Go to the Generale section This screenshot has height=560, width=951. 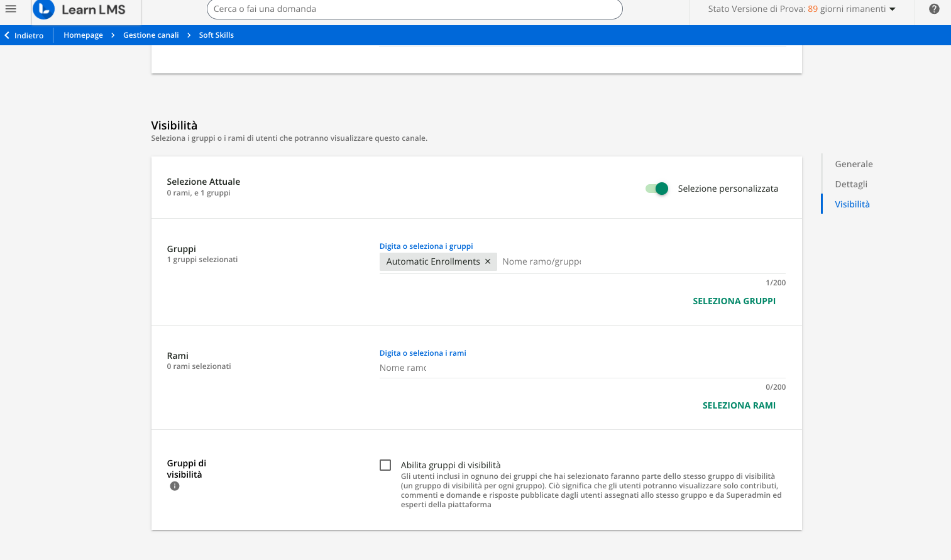pos(854,164)
